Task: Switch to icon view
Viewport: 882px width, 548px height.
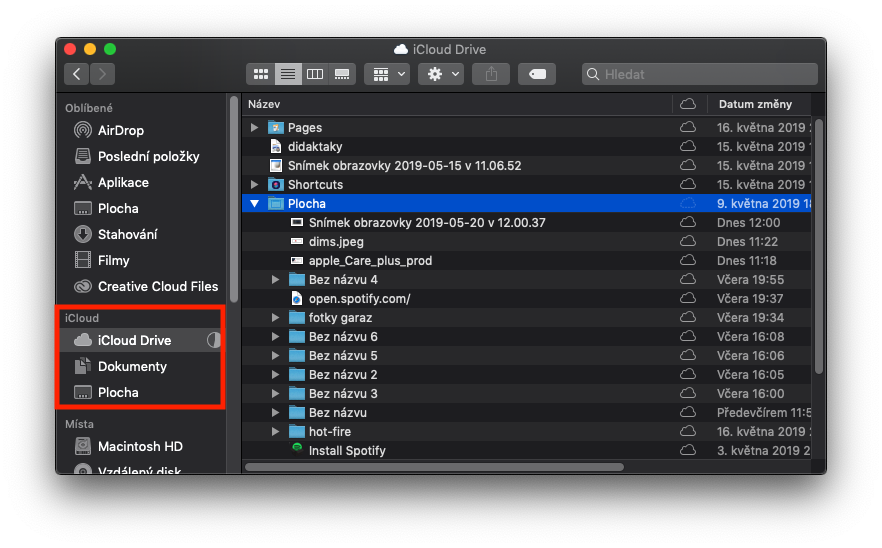Action: (x=261, y=74)
